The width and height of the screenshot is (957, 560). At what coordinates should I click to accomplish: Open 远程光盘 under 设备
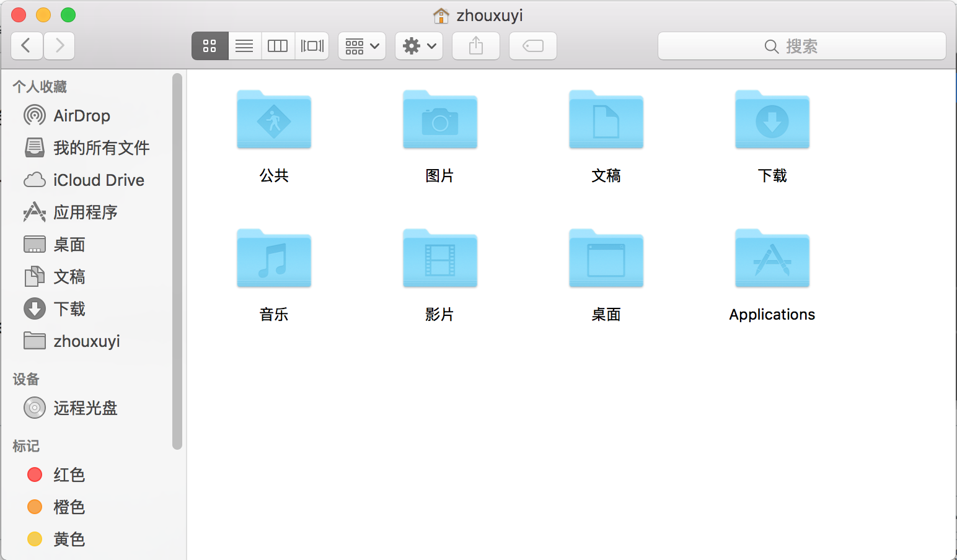pyautogui.click(x=85, y=408)
